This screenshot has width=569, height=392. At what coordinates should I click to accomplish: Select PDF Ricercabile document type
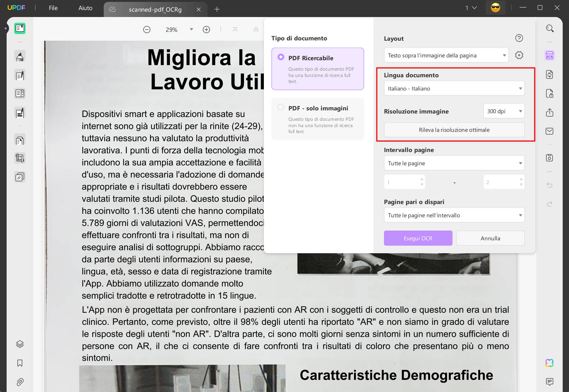click(318, 69)
